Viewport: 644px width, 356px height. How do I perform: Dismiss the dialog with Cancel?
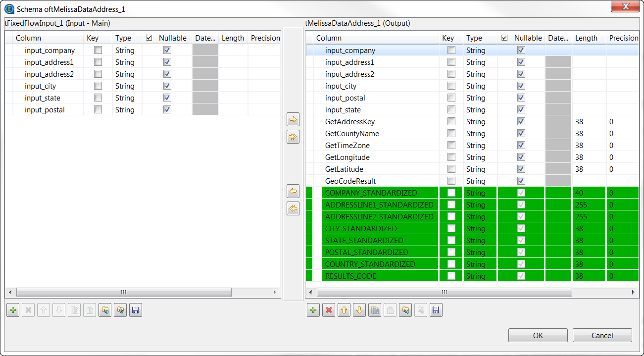[602, 335]
